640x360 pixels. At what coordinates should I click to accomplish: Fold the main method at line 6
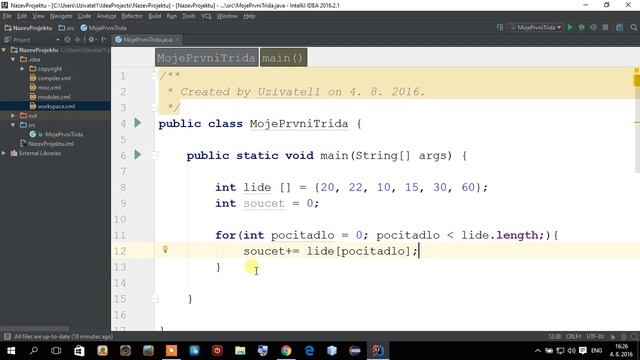154,155
